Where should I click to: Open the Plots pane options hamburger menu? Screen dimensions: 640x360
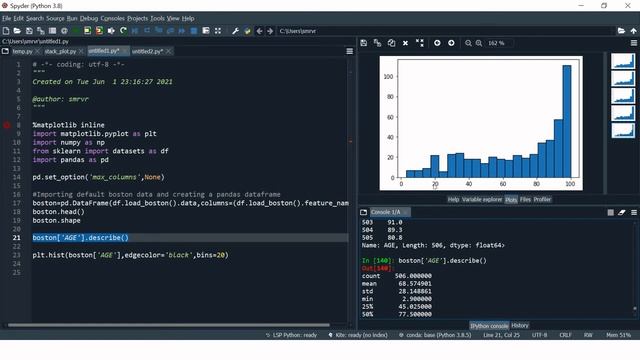tap(633, 43)
